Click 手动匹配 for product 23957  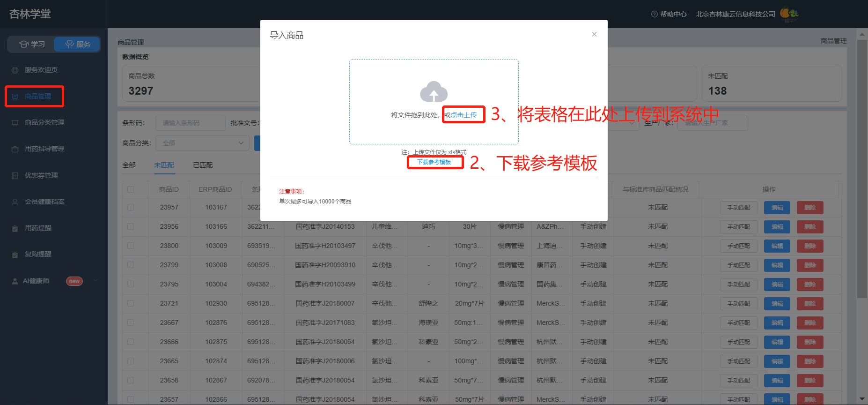point(739,208)
